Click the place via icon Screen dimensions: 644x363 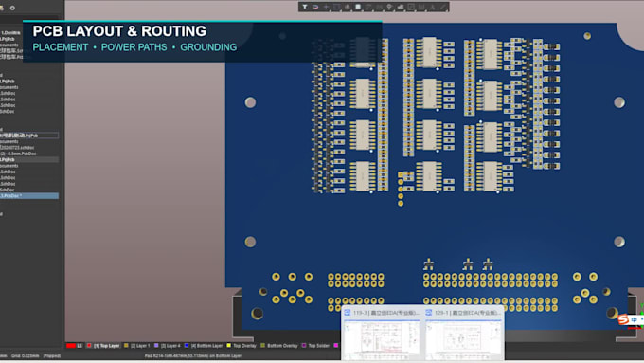[x=390, y=7]
